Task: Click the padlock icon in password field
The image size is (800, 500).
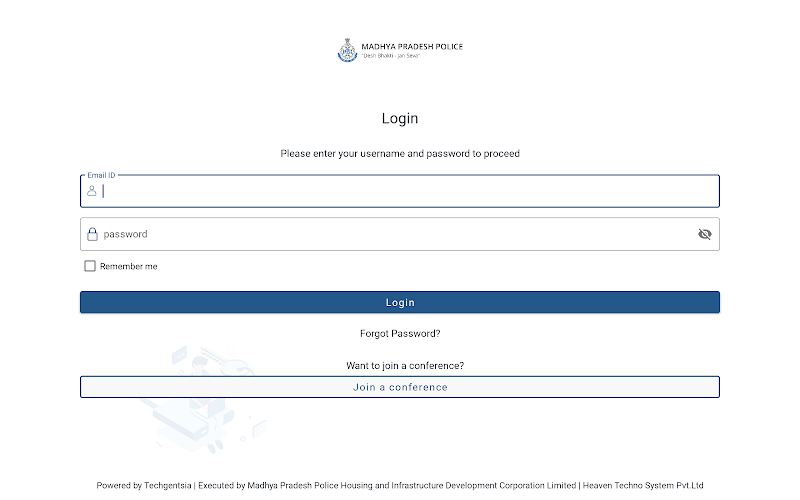Action: [92, 234]
